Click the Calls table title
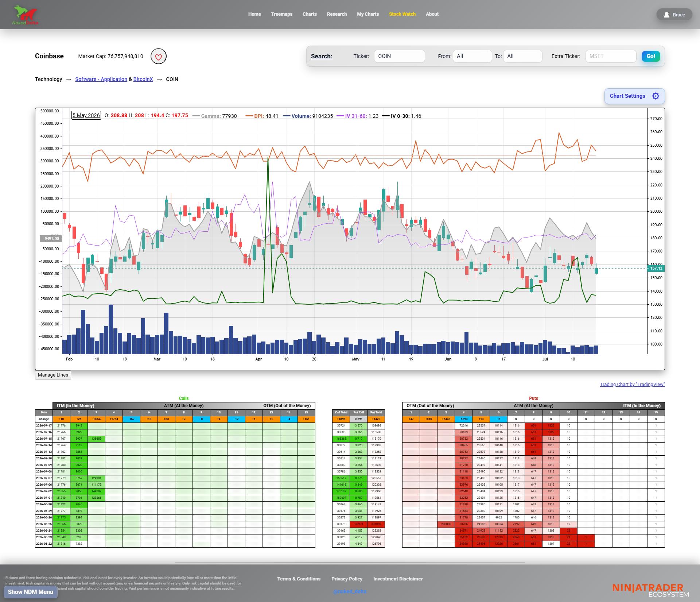 [184, 398]
